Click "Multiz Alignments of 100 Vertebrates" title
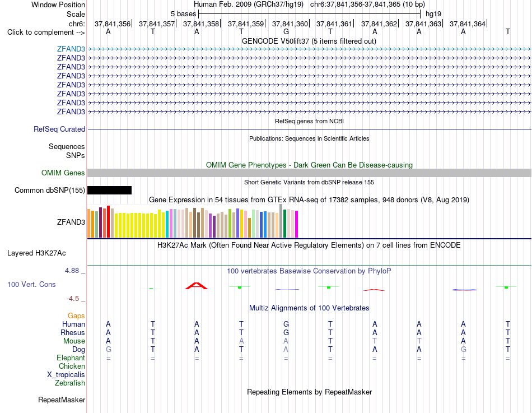The image size is (532, 413). pyautogui.click(x=309, y=308)
